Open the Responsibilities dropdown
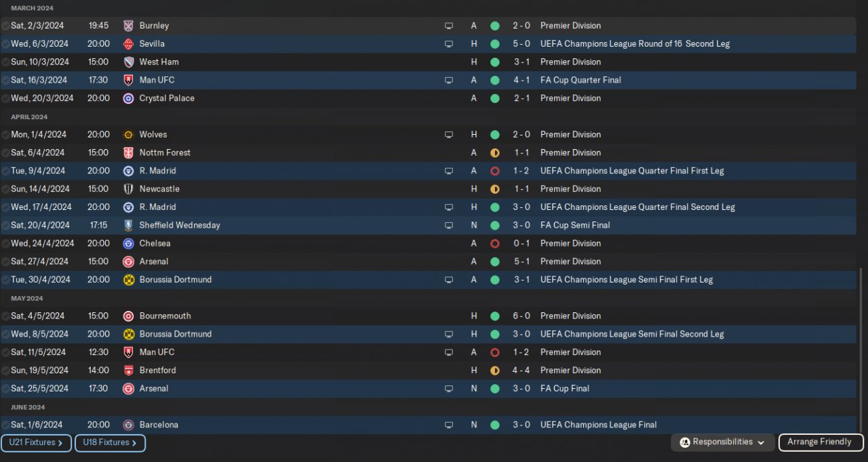The width and height of the screenshot is (868, 462). (723, 442)
